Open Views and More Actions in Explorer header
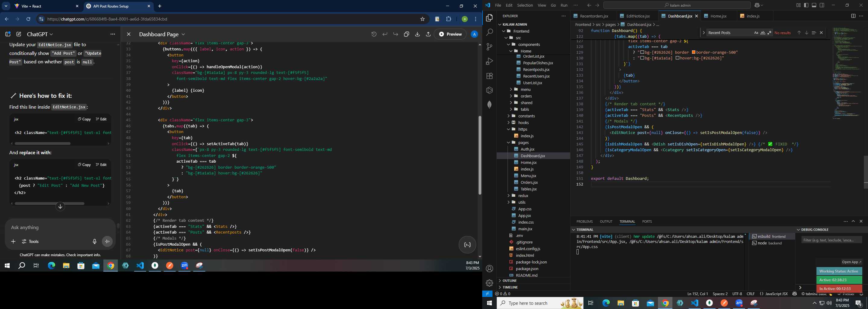 tap(563, 16)
